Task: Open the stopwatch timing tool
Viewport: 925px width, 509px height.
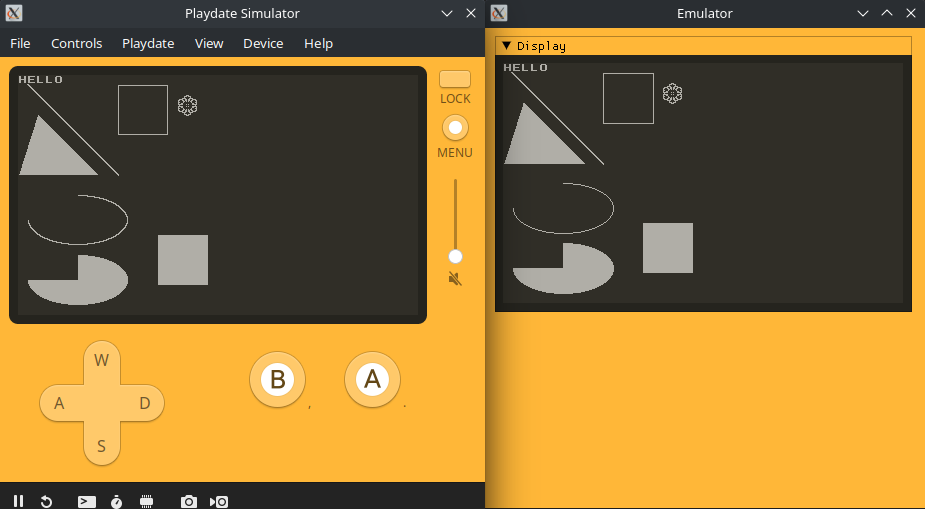Action: point(117,501)
